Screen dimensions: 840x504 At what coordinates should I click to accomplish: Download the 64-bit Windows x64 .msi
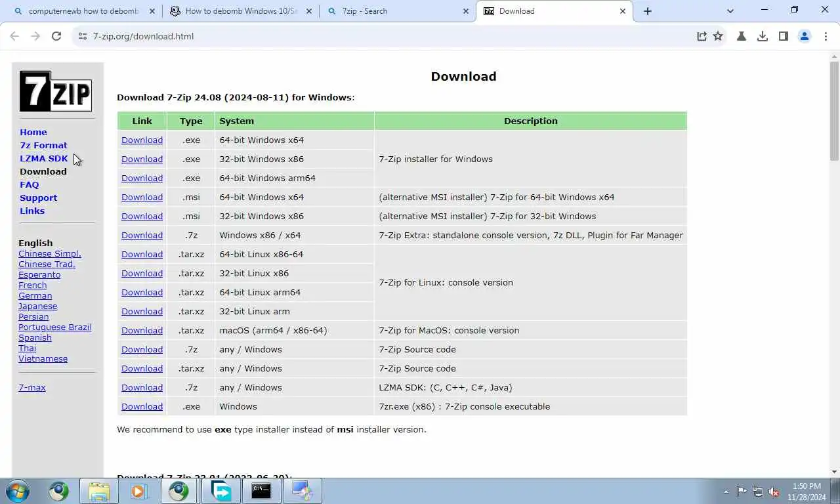142,197
